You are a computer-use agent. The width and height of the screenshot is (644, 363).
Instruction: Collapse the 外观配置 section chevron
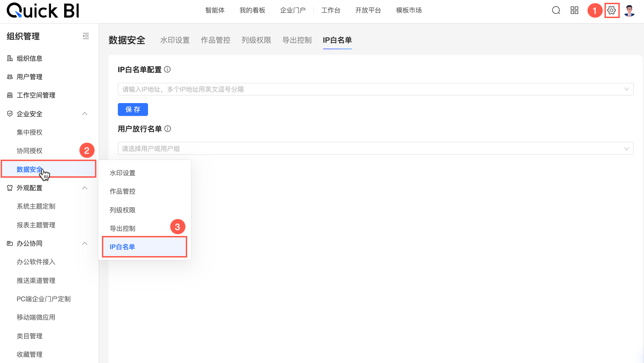point(85,188)
